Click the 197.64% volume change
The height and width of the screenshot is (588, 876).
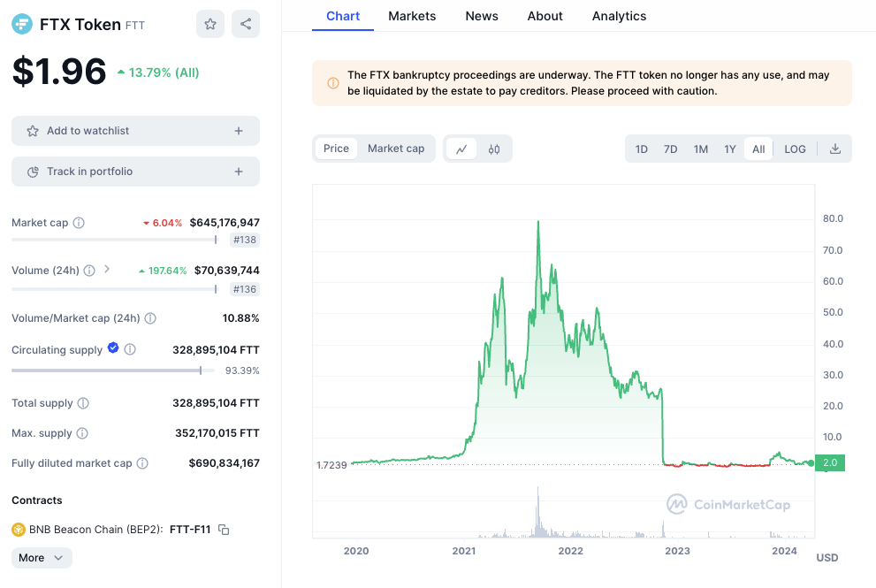[x=163, y=271]
